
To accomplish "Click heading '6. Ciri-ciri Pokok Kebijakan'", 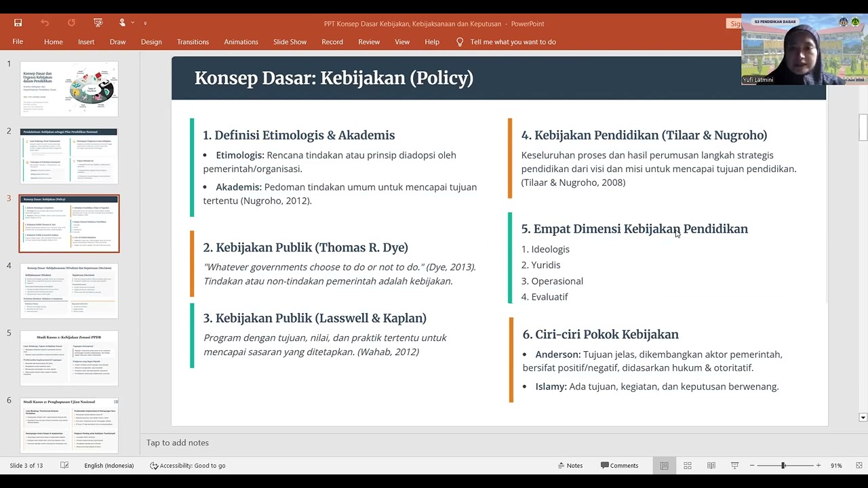I will [x=600, y=334].
